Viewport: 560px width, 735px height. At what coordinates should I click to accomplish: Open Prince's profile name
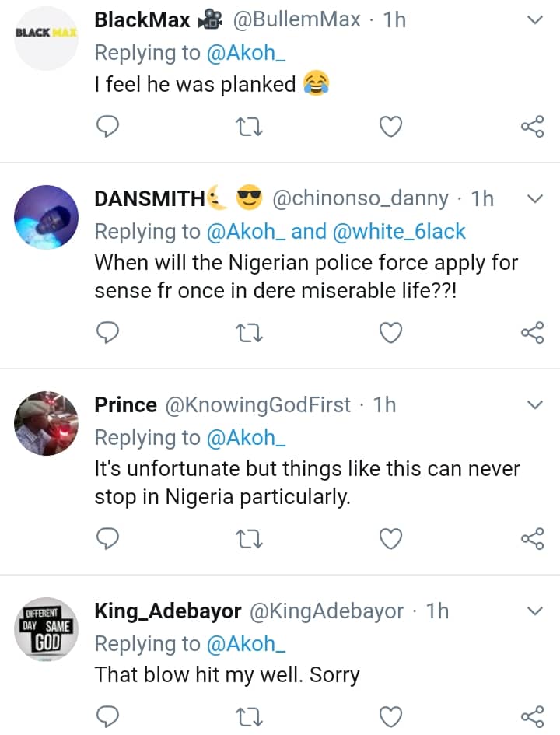125,404
